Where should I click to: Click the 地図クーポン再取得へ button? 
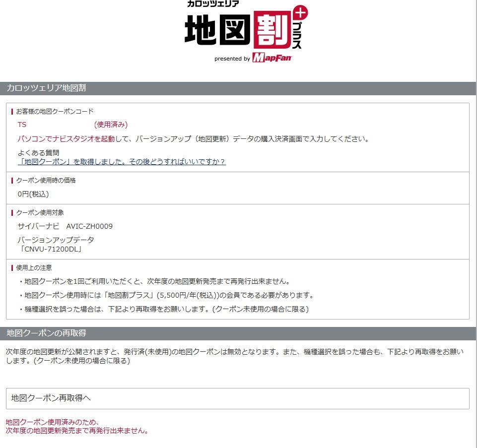coord(238,398)
